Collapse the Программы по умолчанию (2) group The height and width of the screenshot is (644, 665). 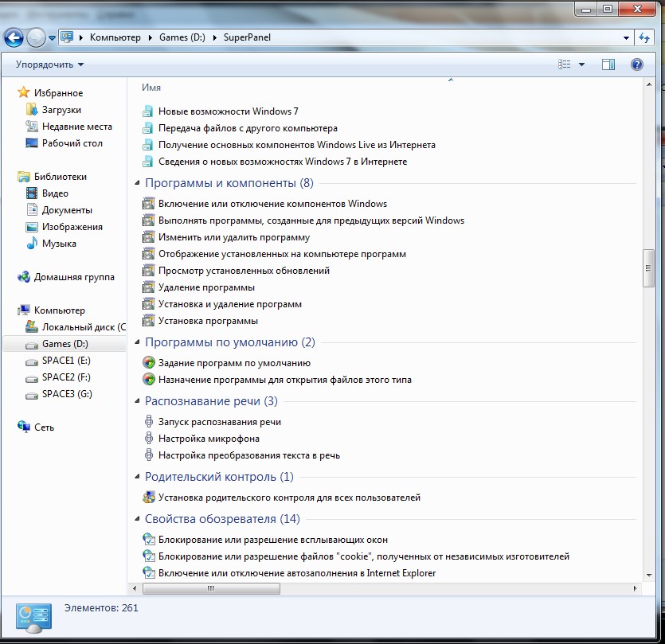click(137, 342)
